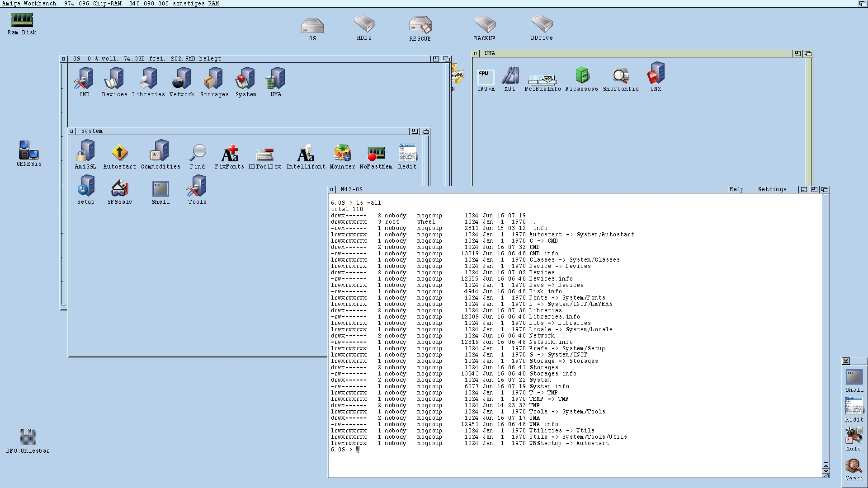This screenshot has height=488, width=868.
Task: Toggle zoom gadget of the UMA window
Action: pyautogui.click(x=797, y=53)
